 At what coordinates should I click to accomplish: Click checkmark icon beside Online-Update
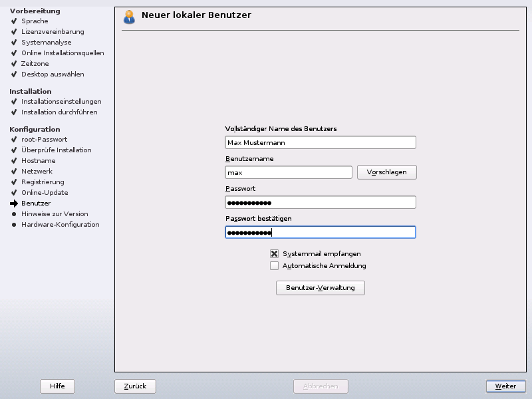point(14,193)
